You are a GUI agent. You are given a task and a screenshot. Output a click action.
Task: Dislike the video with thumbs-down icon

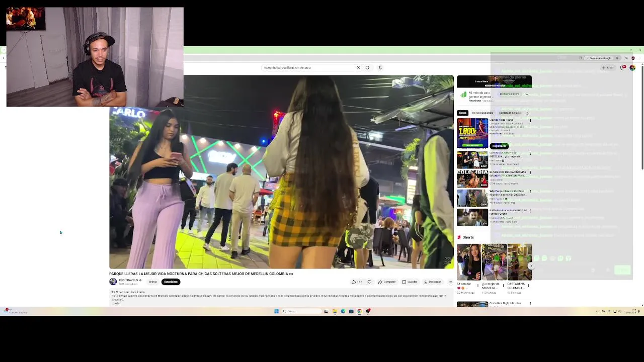pyautogui.click(x=369, y=282)
